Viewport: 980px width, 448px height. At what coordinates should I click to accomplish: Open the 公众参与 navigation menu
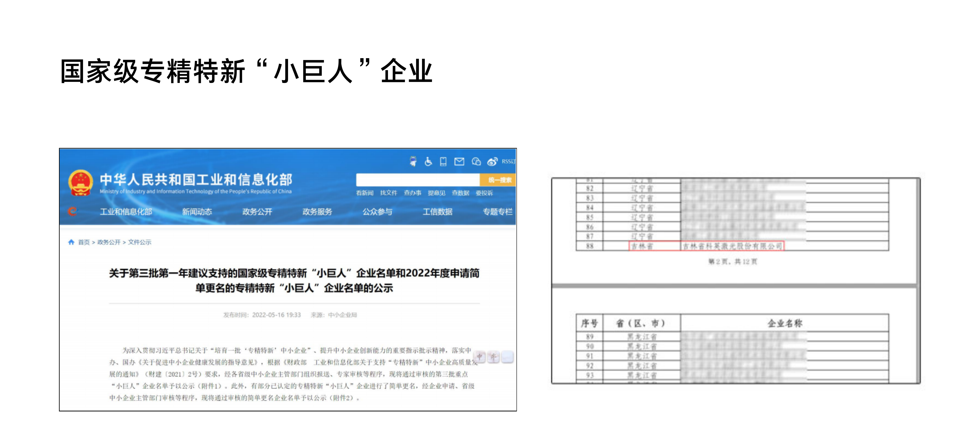point(377,212)
